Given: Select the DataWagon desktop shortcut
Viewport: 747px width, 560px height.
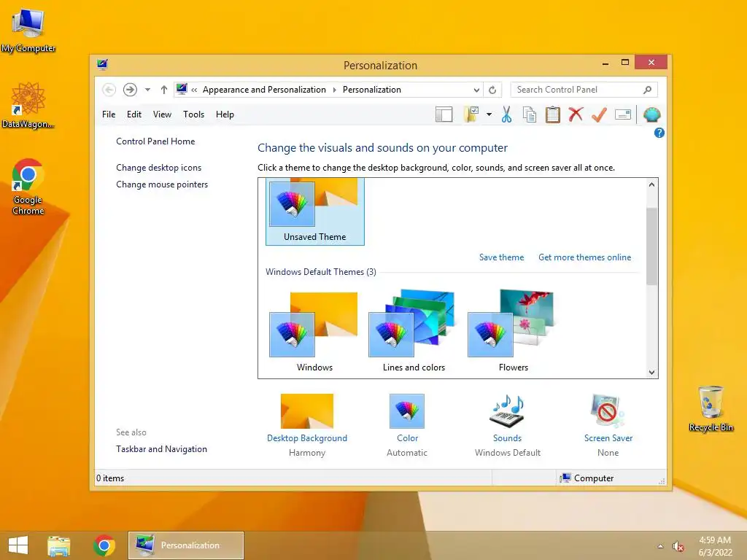Looking at the screenshot, I should (28, 105).
